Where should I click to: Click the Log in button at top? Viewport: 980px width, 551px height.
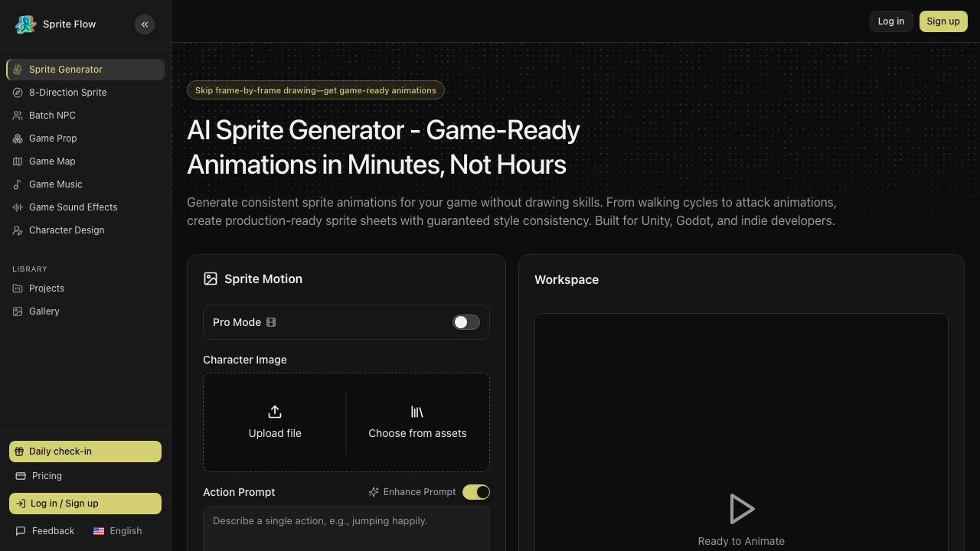890,21
